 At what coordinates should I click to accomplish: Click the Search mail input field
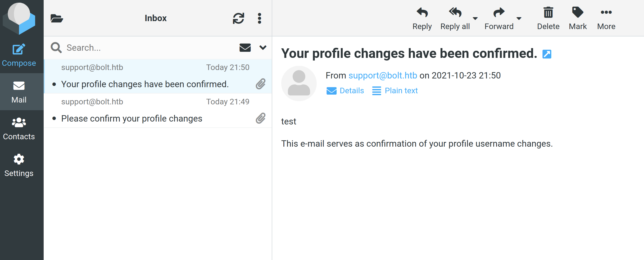tap(148, 48)
